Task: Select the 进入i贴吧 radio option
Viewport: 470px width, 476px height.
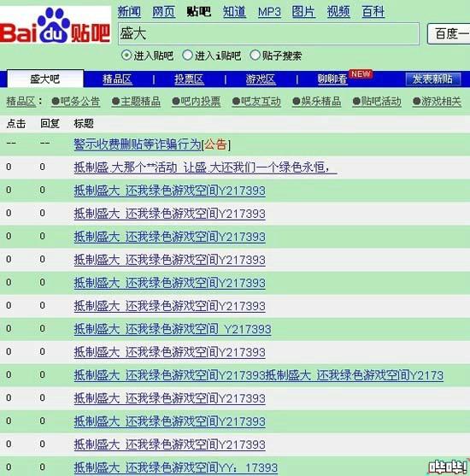Action: pos(187,56)
